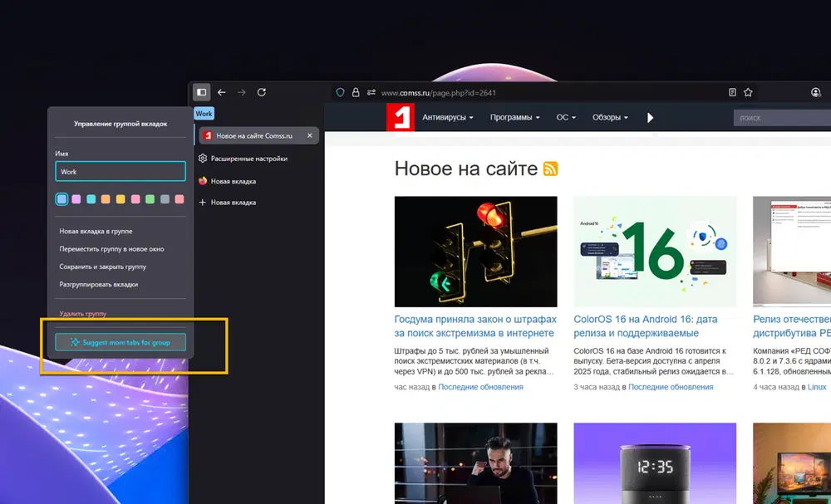Viewport: 831px width, 504px height.
Task: Open the plus Новая вкладка button
Action: 228,203
